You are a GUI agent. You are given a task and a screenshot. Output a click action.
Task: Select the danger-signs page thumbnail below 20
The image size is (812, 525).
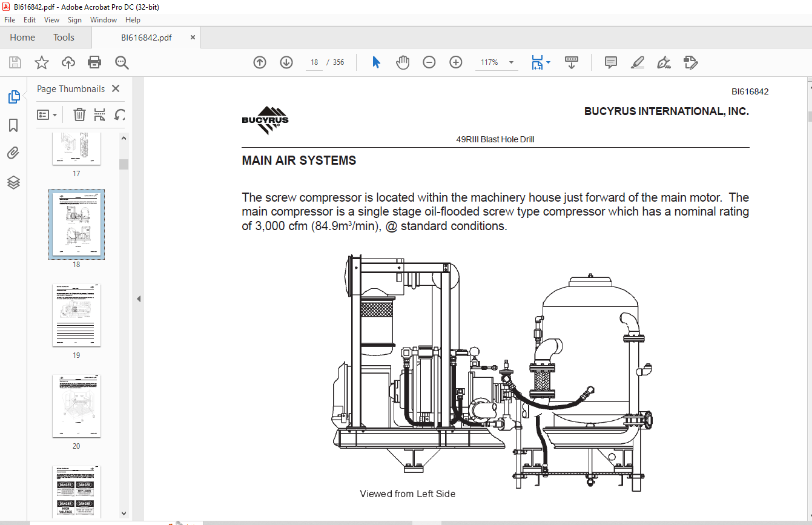[x=76, y=492]
